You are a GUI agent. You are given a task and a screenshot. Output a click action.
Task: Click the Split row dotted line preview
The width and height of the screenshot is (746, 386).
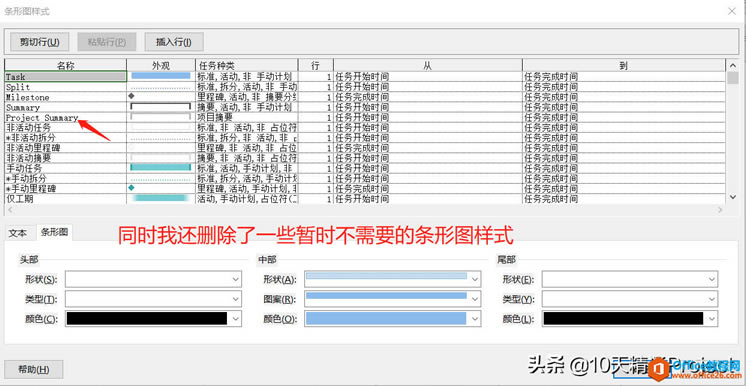pos(161,88)
